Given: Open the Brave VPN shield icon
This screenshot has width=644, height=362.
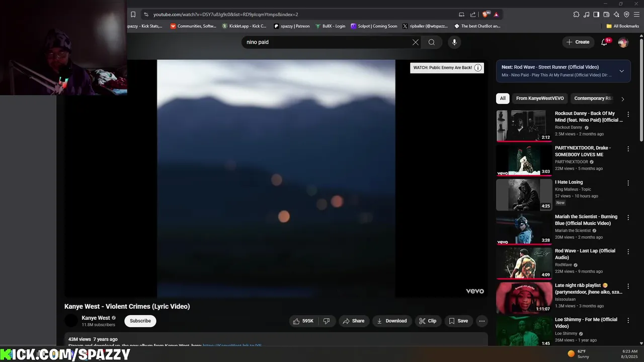Looking at the screenshot, I should click(x=626, y=15).
